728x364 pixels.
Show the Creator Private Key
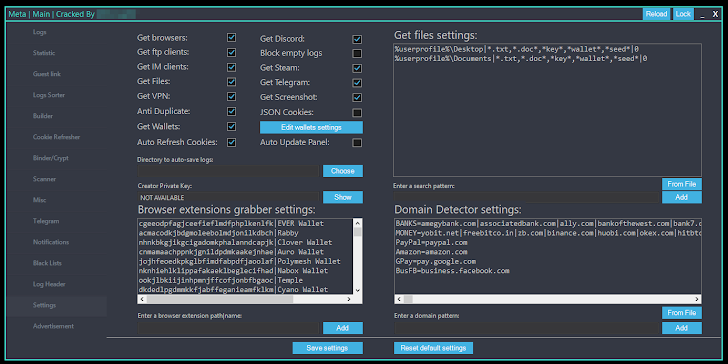(x=343, y=197)
